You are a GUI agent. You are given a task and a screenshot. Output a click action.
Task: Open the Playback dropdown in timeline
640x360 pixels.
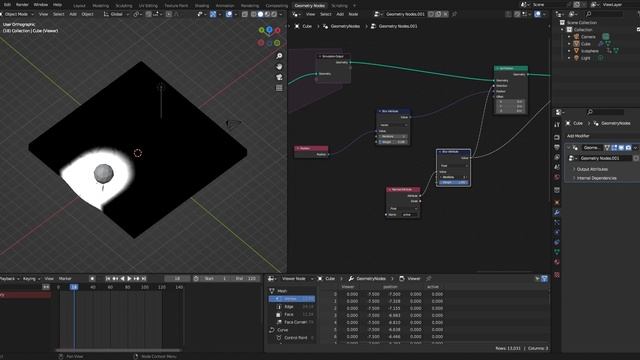(x=9, y=278)
